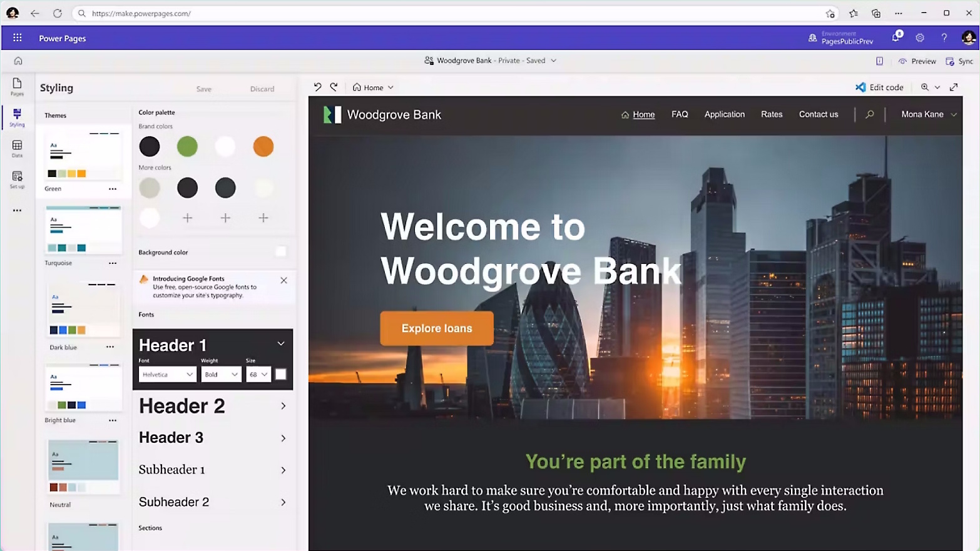The width and height of the screenshot is (980, 551).
Task: Refresh the browser page
Action: 58,13
